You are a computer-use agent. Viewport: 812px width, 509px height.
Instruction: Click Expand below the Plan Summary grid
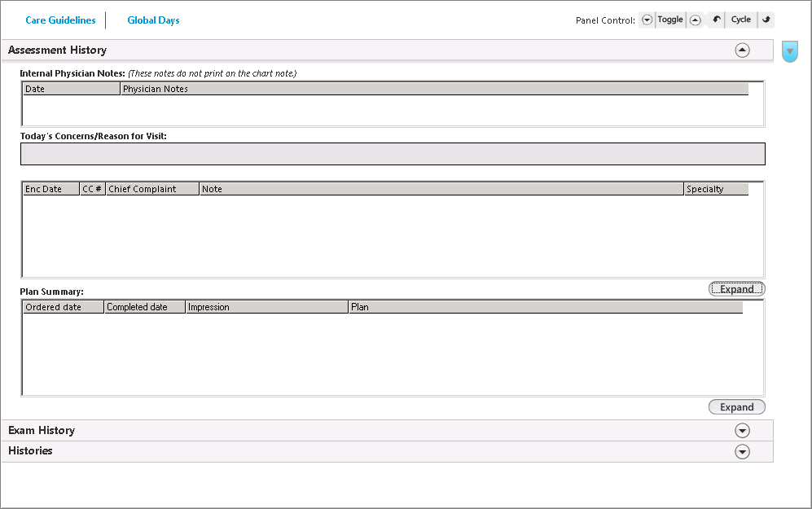pyautogui.click(x=736, y=407)
